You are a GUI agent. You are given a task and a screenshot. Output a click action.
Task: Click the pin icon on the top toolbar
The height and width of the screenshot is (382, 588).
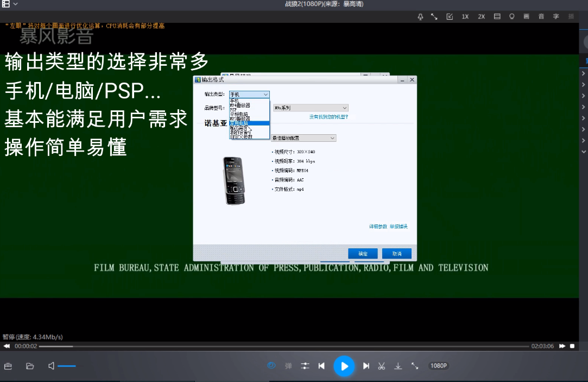(420, 17)
